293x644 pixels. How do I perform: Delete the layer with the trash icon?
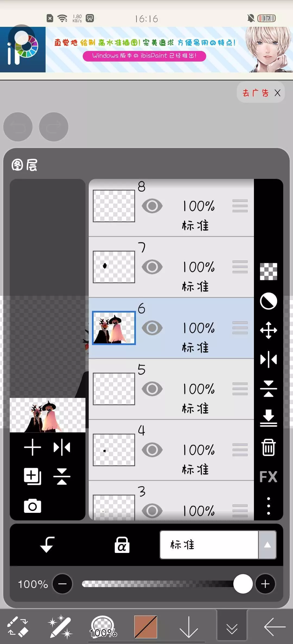click(268, 447)
